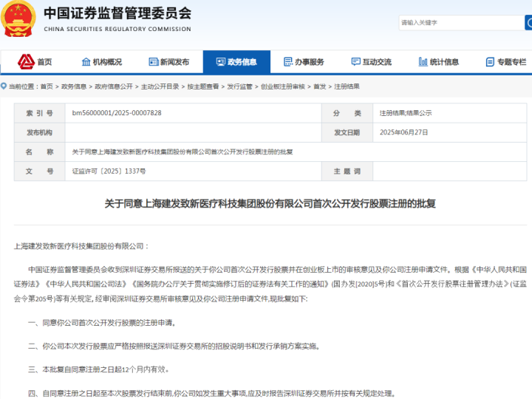The height and width of the screenshot is (399, 532).
Task: Click item 一、同意你公司首次公开发行股票的注册申请
Action: coord(102,323)
